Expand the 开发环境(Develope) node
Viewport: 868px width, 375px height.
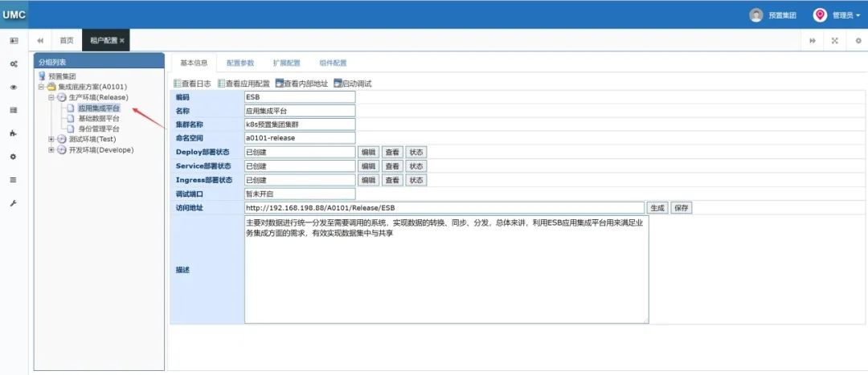(x=51, y=149)
